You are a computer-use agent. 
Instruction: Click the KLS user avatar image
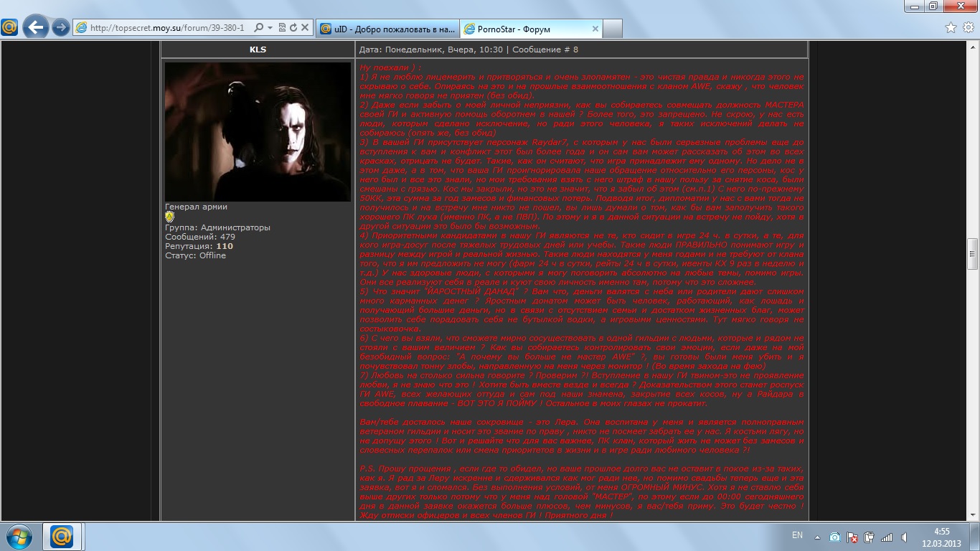click(258, 131)
